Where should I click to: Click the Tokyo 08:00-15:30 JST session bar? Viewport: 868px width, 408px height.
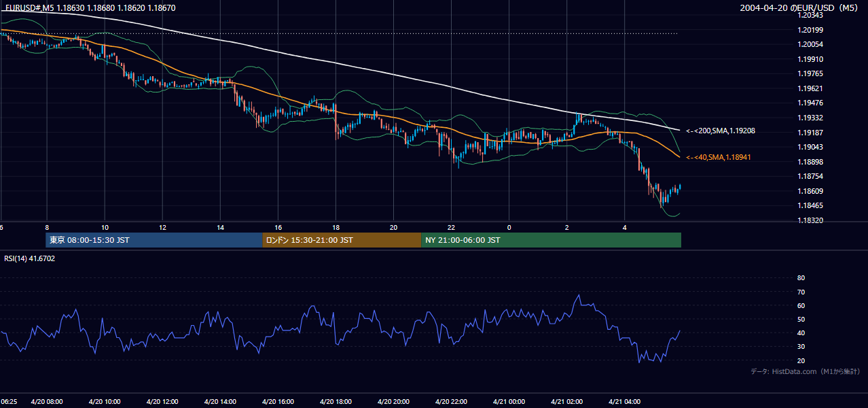[x=154, y=240]
